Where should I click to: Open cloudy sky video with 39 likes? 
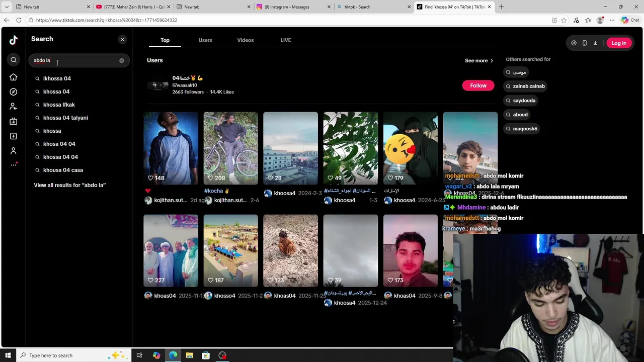tap(350, 251)
